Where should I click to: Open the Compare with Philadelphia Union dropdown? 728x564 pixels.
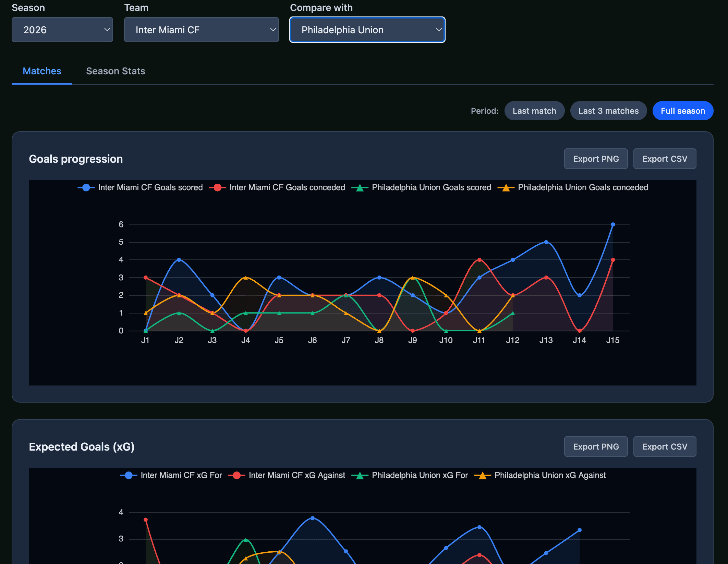pos(367,30)
